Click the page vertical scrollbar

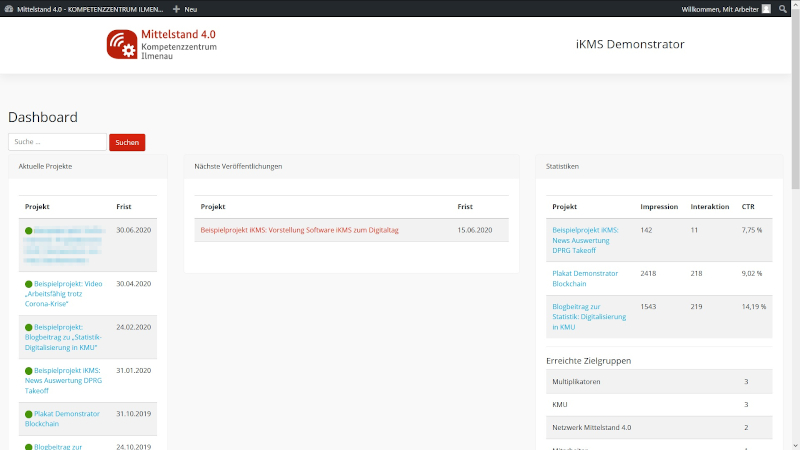coord(795,100)
